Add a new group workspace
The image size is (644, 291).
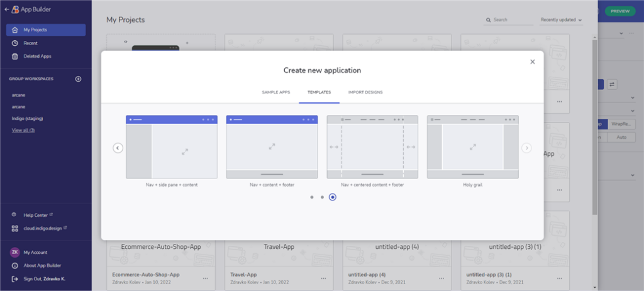[79, 79]
